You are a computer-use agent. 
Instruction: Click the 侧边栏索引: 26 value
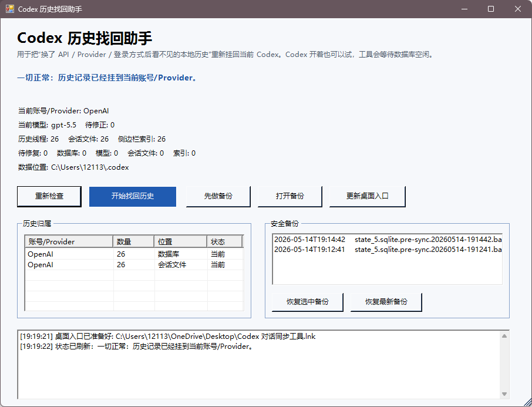[142, 139]
